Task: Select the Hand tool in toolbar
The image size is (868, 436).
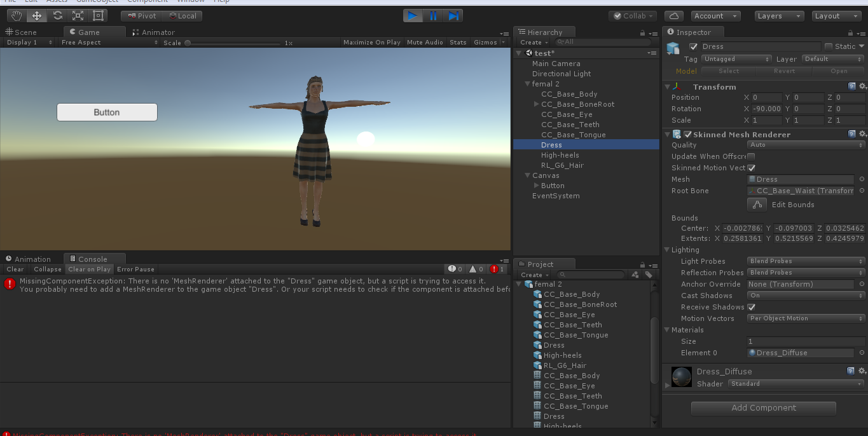Action: [17, 16]
